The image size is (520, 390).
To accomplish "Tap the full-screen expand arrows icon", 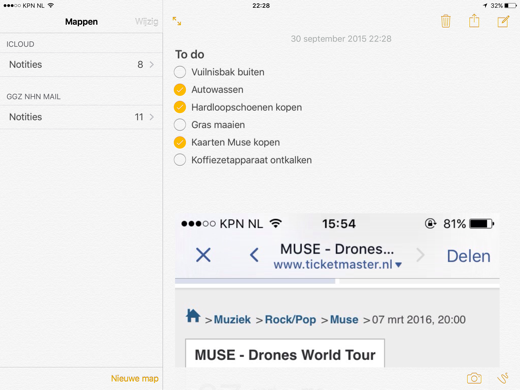I will (x=177, y=21).
